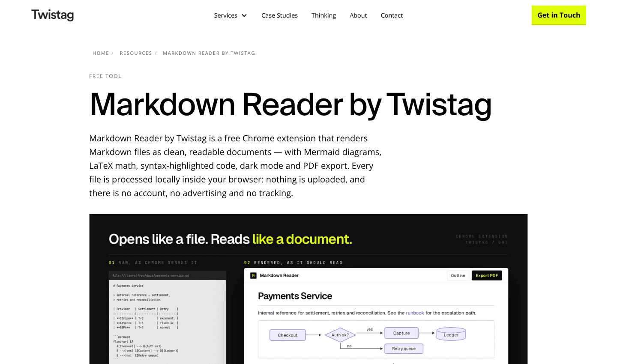Click the '02 RENDERED, AS IT SHOULD READ' label

293,263
